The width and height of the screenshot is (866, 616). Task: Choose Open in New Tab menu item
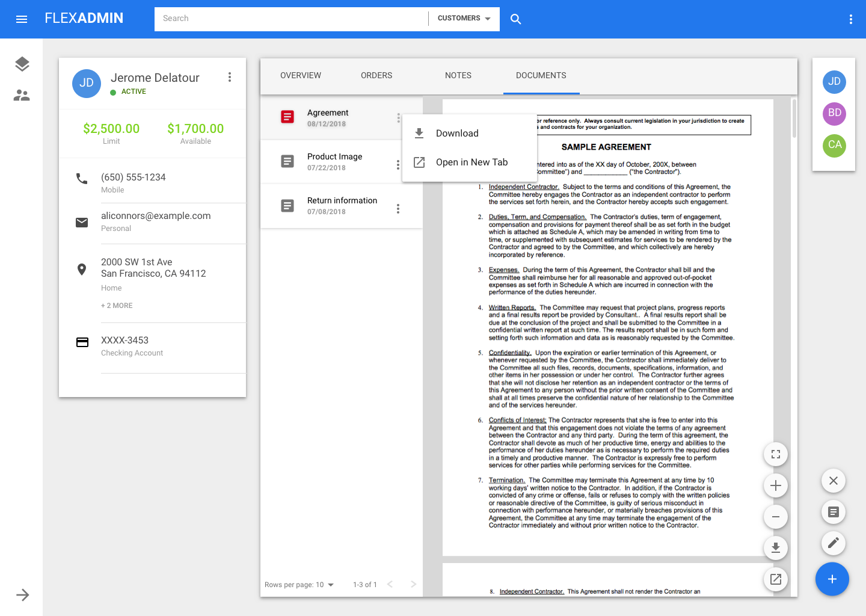(x=471, y=162)
